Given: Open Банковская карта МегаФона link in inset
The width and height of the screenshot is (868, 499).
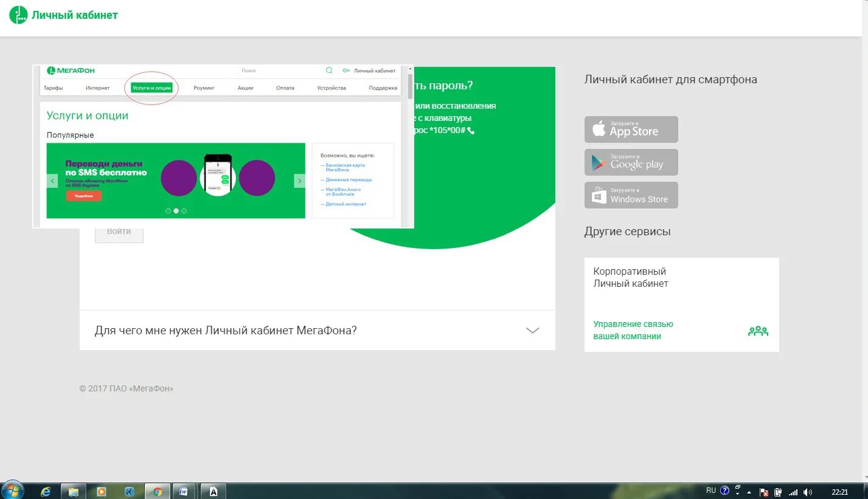Looking at the screenshot, I should (x=345, y=167).
